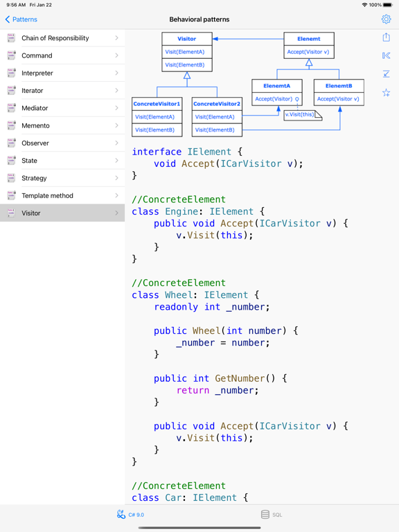
Task: Select the Iterator pattern
Action: click(62, 91)
